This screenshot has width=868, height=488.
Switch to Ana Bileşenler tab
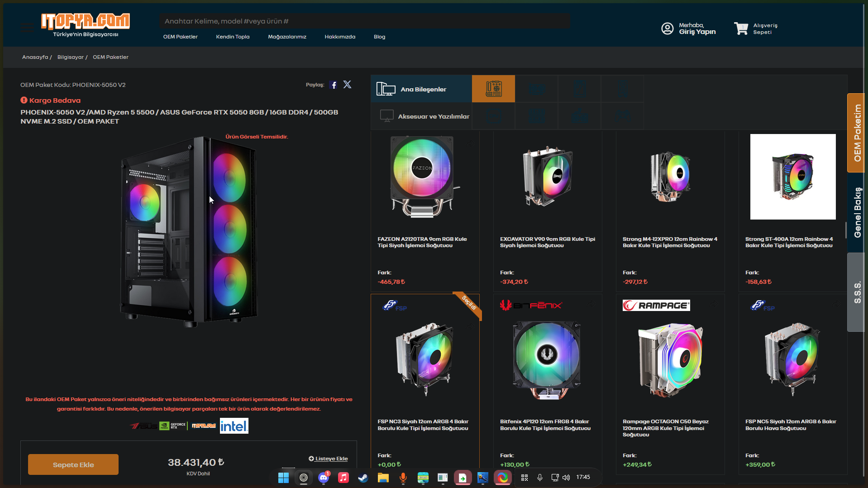(x=421, y=89)
